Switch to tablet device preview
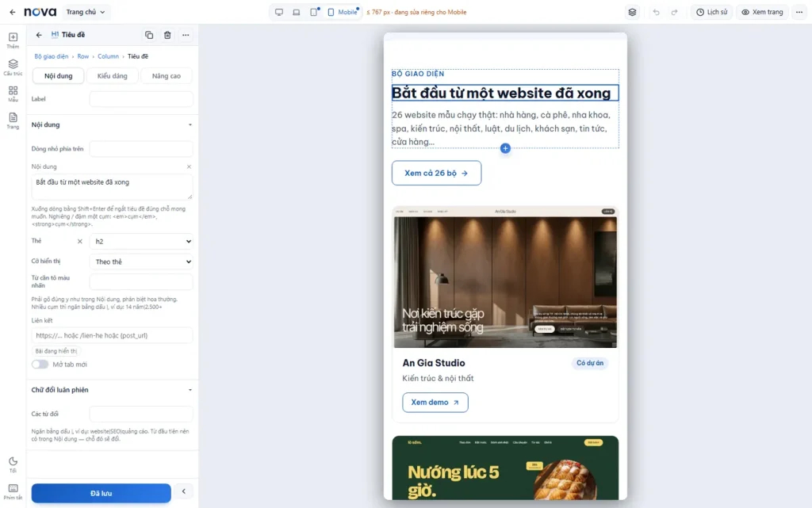 (314, 12)
